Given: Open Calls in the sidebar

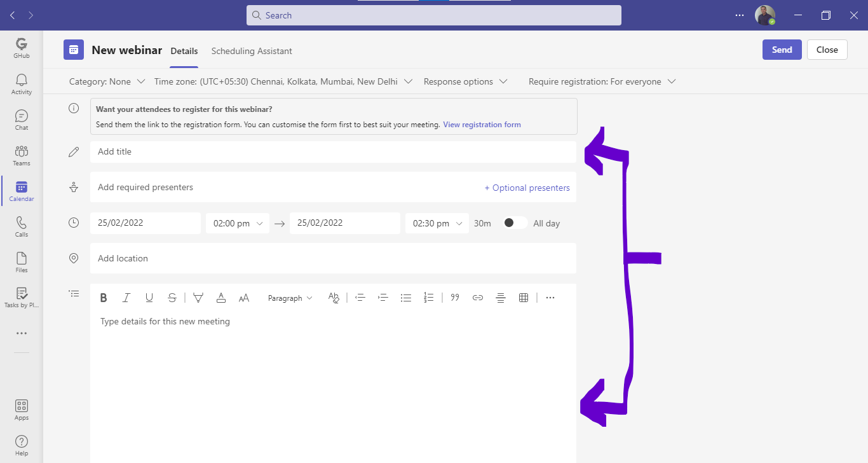Looking at the screenshot, I should [x=22, y=226].
